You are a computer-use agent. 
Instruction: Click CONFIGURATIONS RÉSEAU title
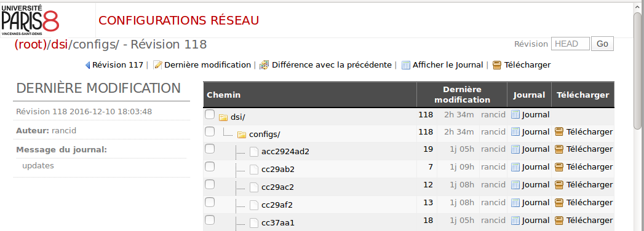point(178,20)
